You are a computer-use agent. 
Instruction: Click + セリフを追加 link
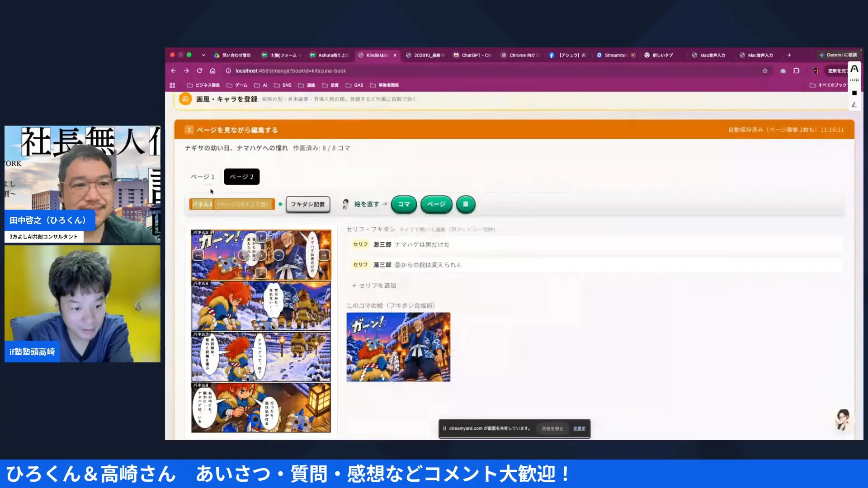374,286
